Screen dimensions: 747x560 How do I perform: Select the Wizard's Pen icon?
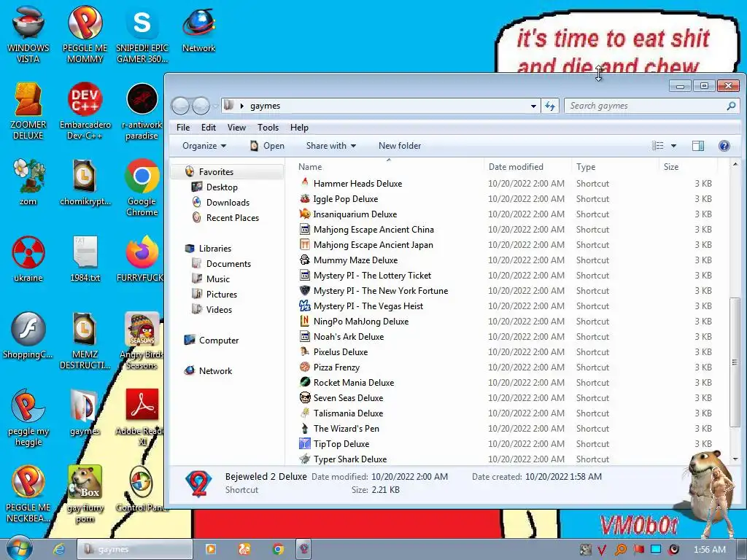click(x=305, y=428)
